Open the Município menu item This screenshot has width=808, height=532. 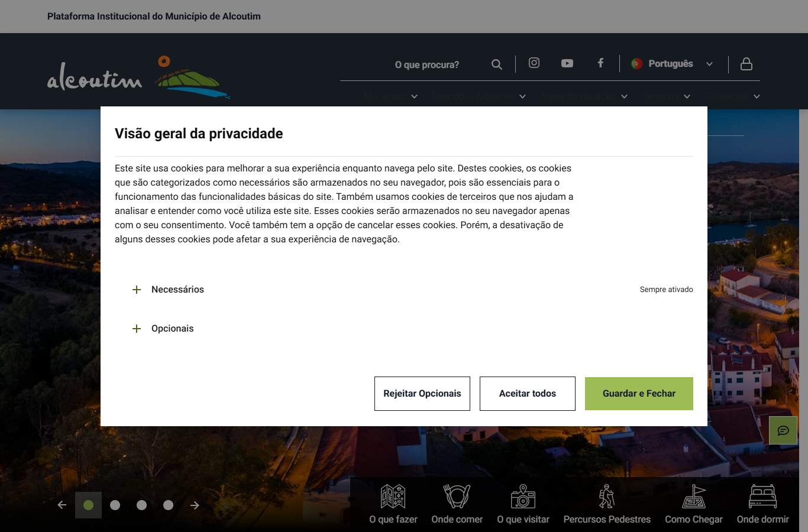pos(391,97)
